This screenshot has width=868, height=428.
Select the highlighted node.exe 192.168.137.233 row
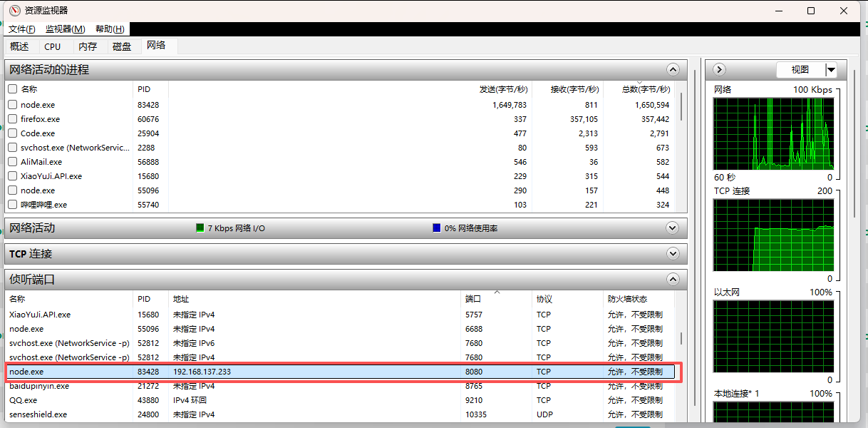click(341, 372)
